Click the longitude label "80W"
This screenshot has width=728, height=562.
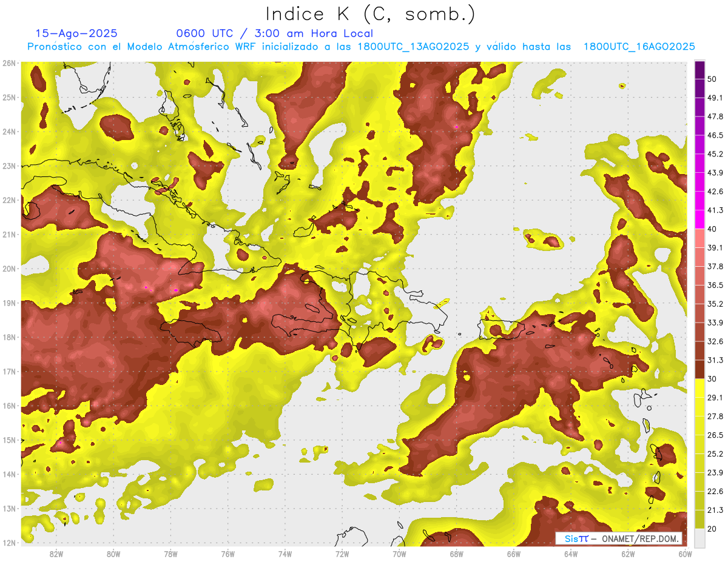coord(113,554)
